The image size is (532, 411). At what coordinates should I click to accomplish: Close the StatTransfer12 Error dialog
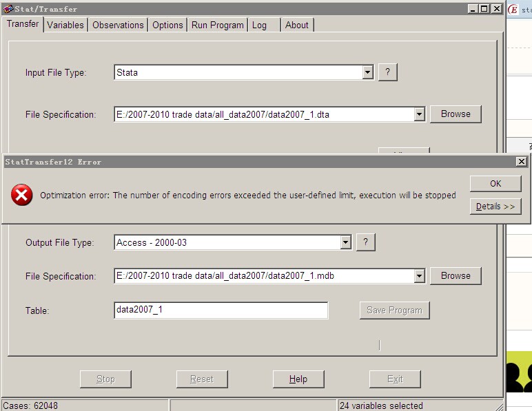[x=521, y=162]
